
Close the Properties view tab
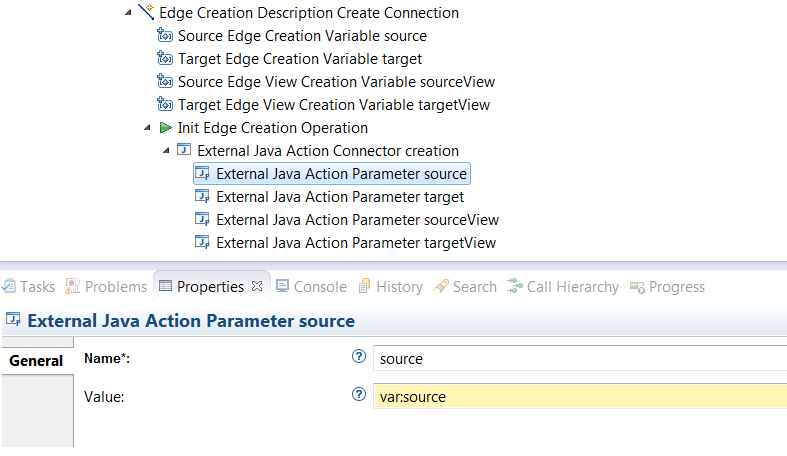pos(257,286)
